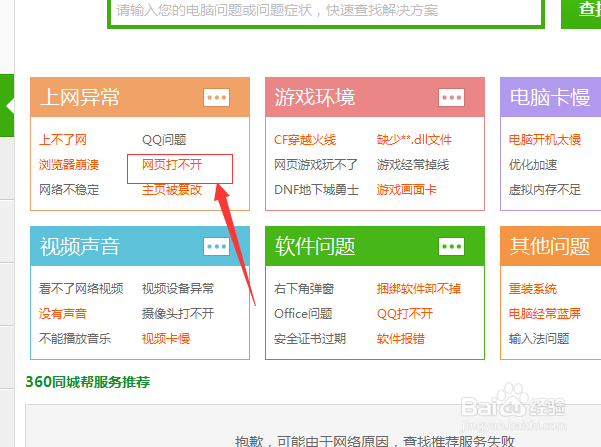The height and width of the screenshot is (447, 601).
Task: Select the QQ打不开 link
Action: 405,314
